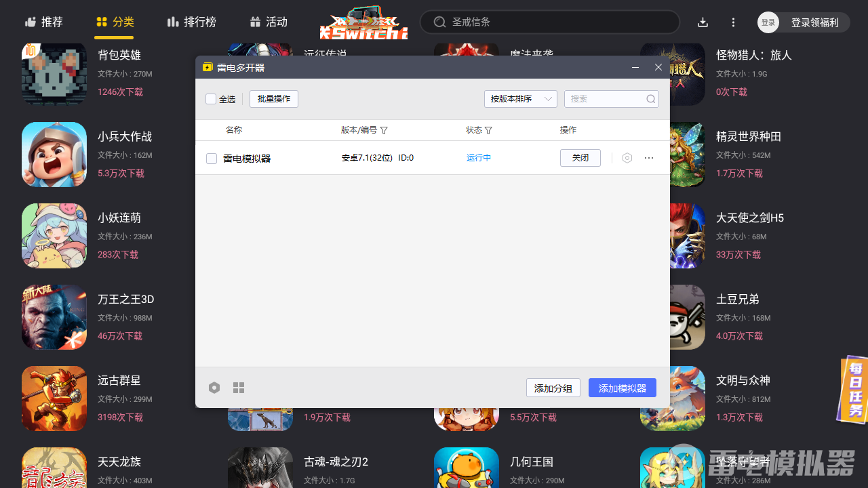Screen dimensions: 868x488
Task: Open the filter for the 状态 column
Action: pyautogui.click(x=490, y=129)
